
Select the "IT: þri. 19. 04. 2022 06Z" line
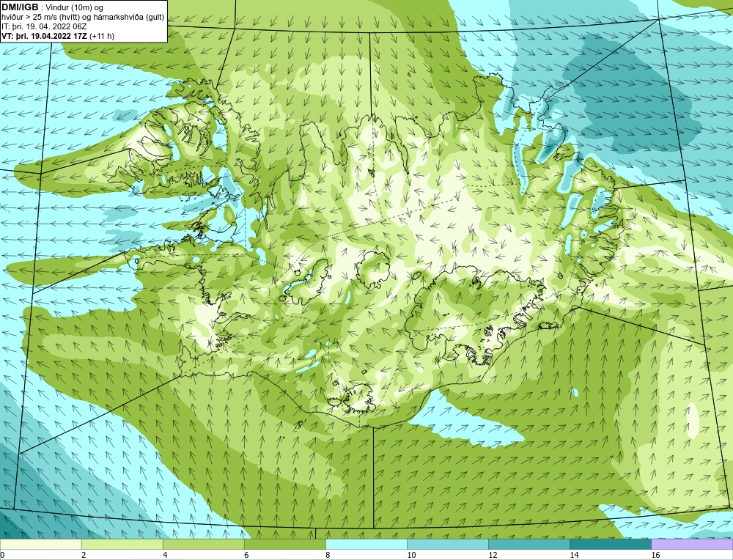pyautogui.click(x=44, y=26)
